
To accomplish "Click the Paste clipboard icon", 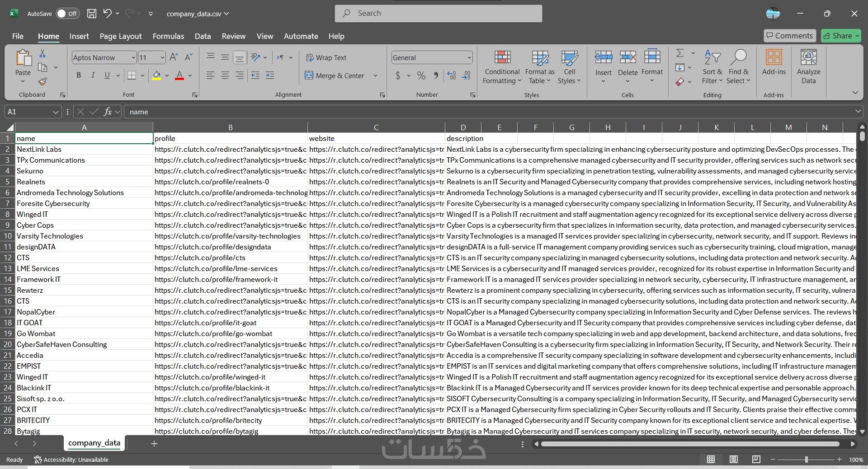I will pyautogui.click(x=23, y=59).
